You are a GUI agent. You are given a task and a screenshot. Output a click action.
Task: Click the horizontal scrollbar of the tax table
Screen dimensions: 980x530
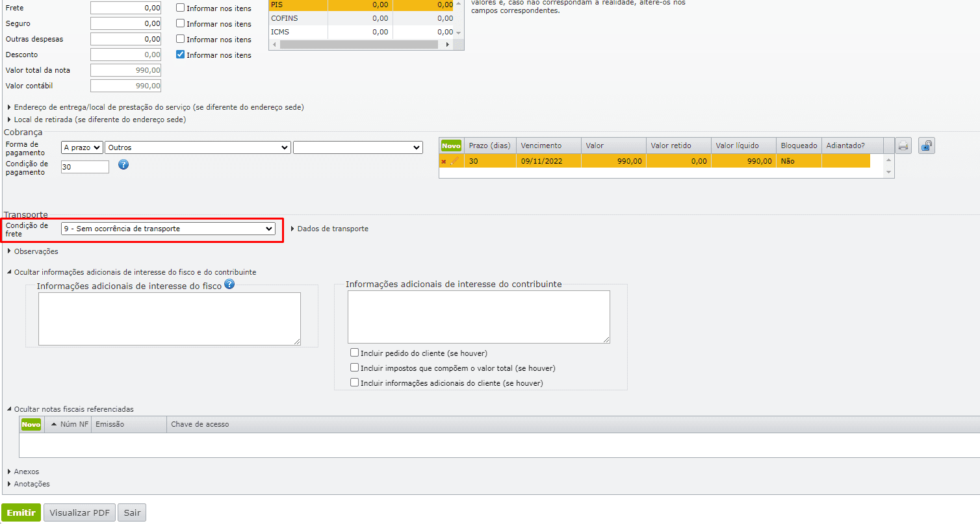pos(359,45)
